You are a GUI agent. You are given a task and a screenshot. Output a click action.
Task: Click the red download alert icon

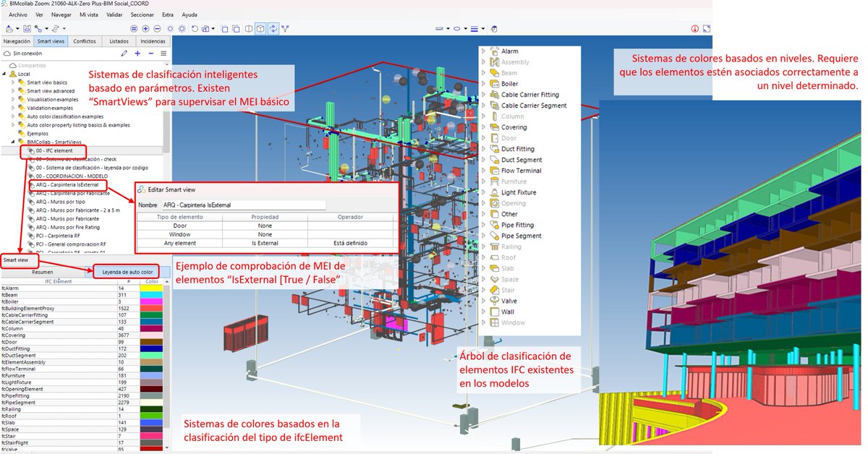click(x=695, y=29)
